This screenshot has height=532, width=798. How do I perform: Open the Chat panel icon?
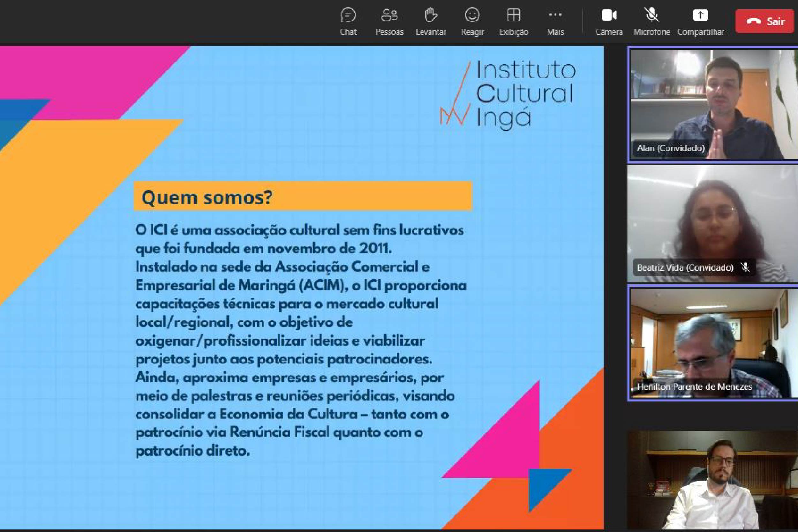coord(348,16)
